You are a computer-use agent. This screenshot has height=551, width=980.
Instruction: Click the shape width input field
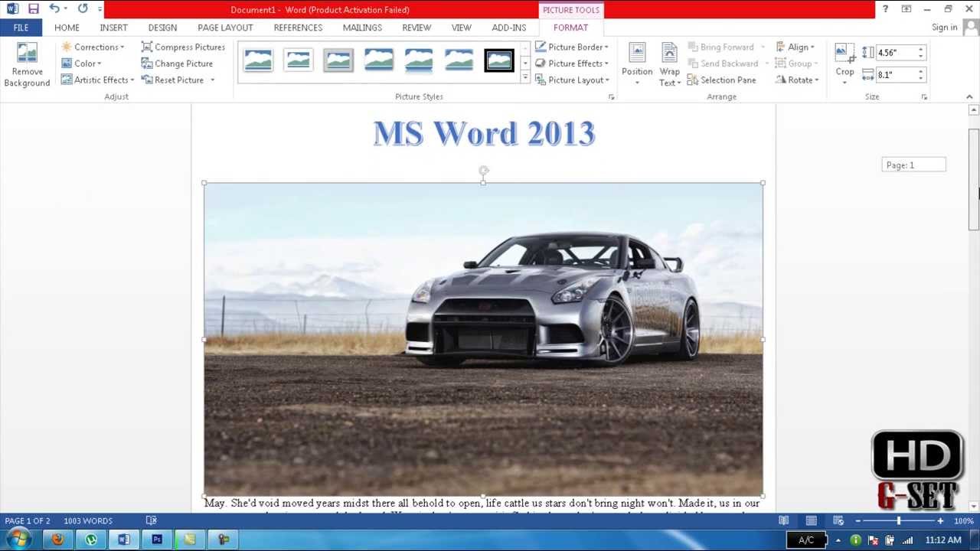896,75
